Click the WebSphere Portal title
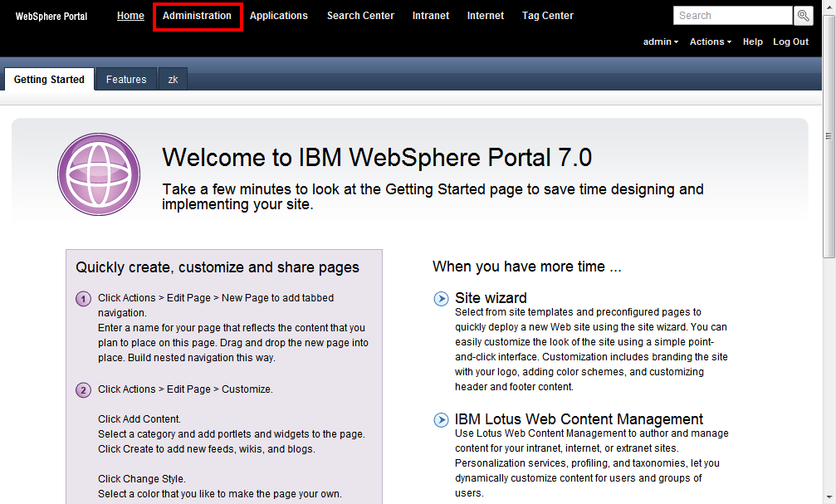Screen dimensions: 836x504 pos(51,17)
